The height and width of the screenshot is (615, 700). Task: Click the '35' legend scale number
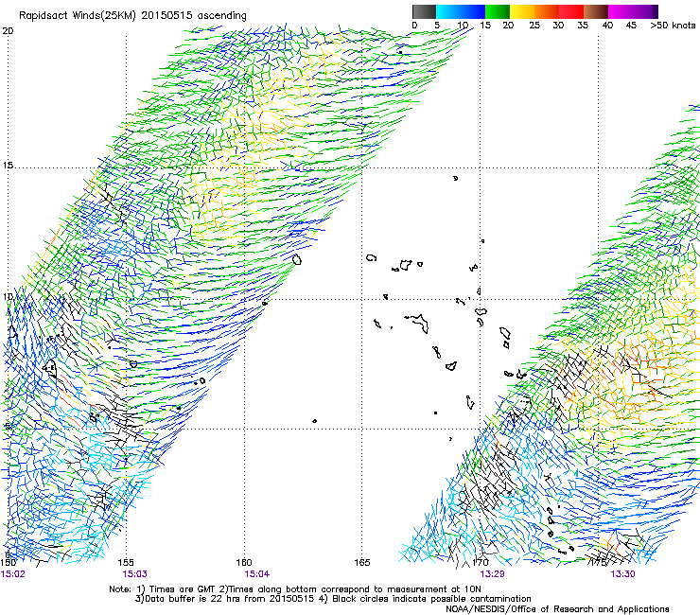[583, 25]
